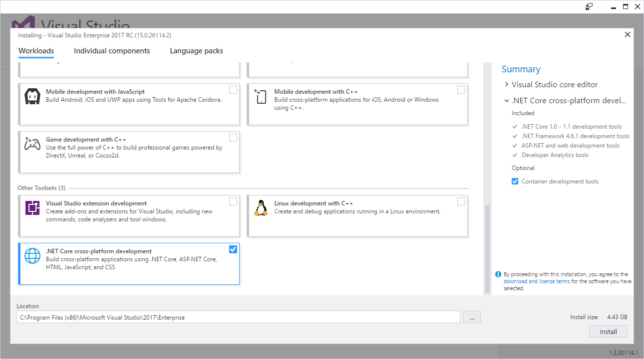Click the Optional section label
The image size is (644, 359).
(523, 168)
